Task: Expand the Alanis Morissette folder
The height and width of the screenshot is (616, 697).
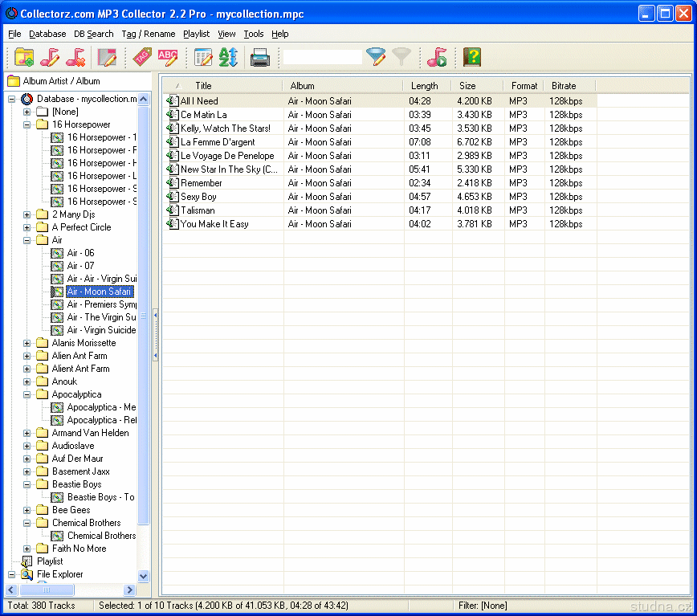Action: pyautogui.click(x=26, y=343)
